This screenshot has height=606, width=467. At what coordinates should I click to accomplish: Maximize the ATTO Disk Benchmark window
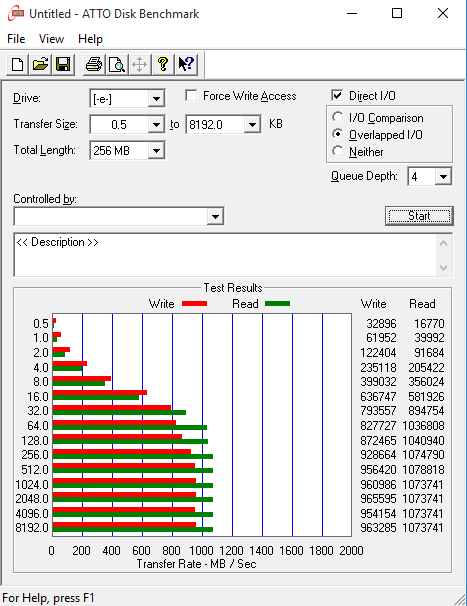[x=397, y=14]
